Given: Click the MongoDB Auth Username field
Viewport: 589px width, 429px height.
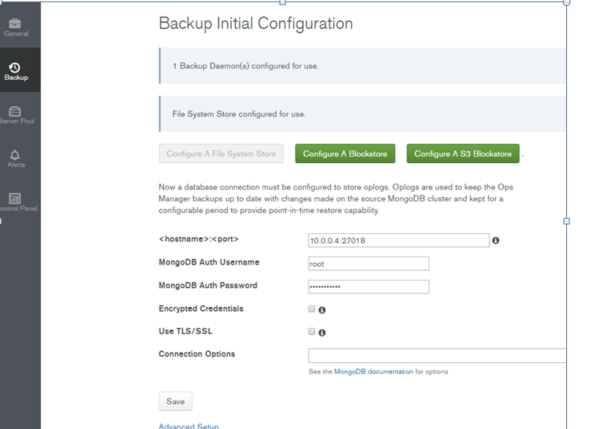Looking at the screenshot, I should [369, 264].
